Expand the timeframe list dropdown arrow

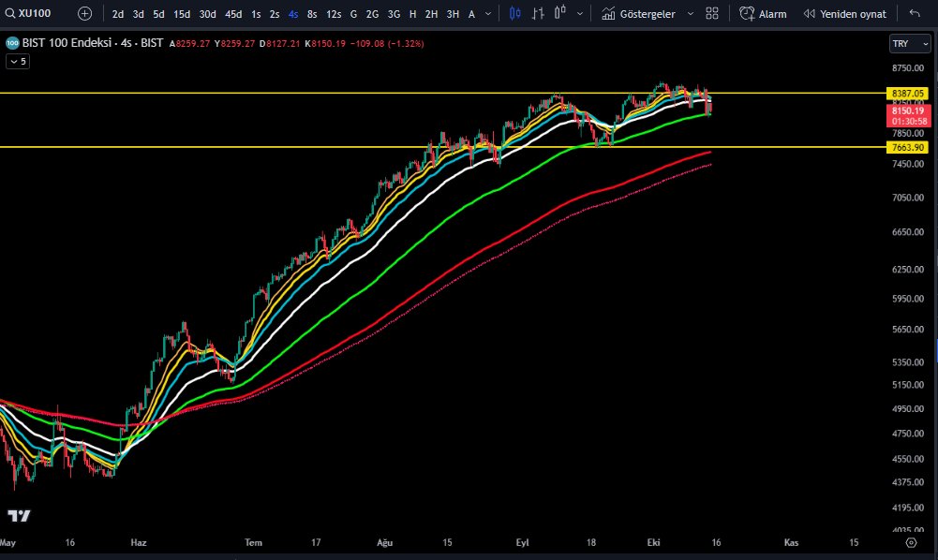(488, 14)
